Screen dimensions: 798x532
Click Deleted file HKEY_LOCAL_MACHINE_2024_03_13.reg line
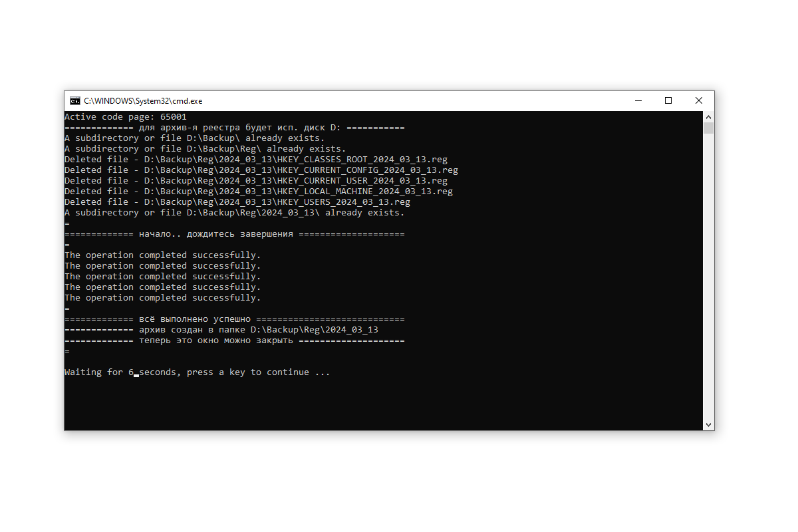(259, 192)
